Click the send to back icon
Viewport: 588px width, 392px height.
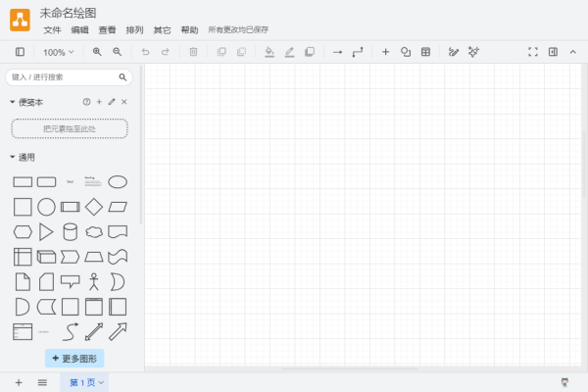click(241, 52)
